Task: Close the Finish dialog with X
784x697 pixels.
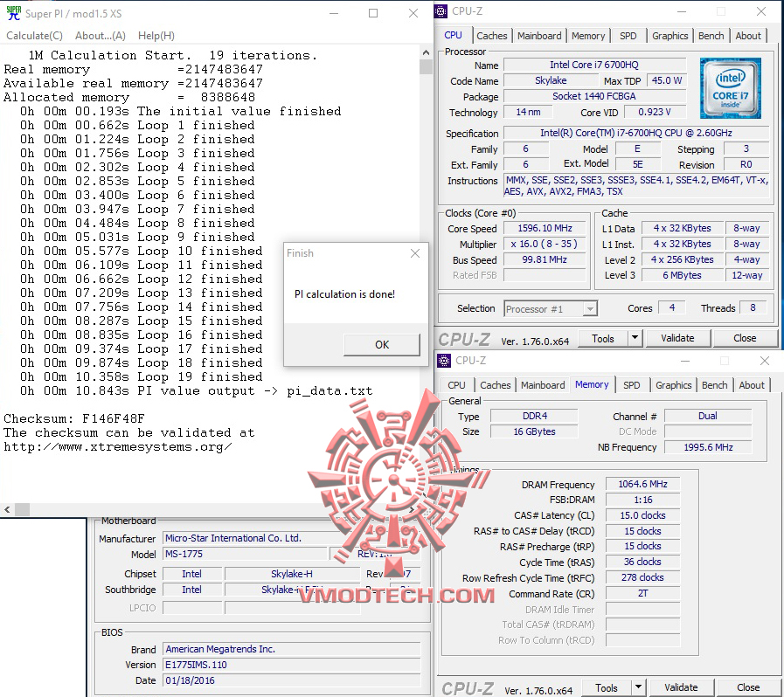Action: click(415, 253)
